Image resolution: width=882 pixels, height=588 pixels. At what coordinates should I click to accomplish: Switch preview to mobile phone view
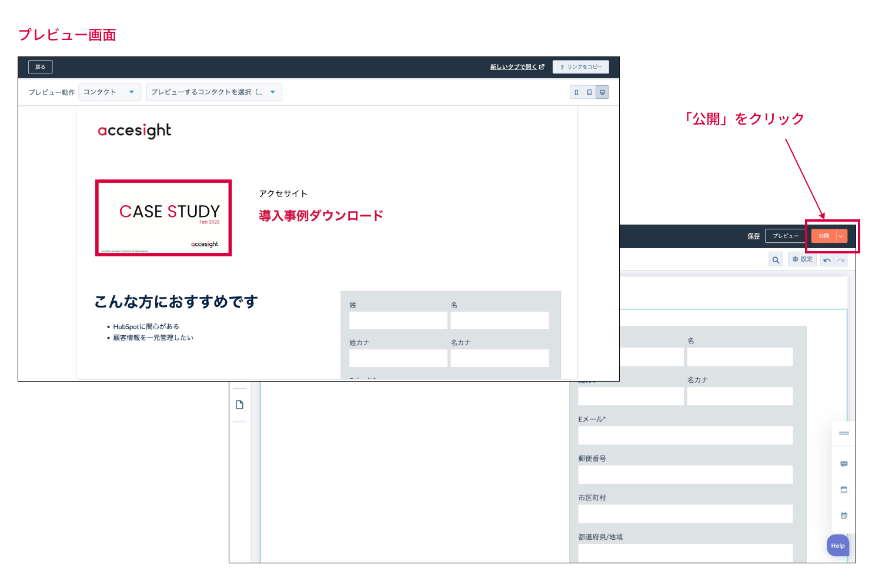576,92
